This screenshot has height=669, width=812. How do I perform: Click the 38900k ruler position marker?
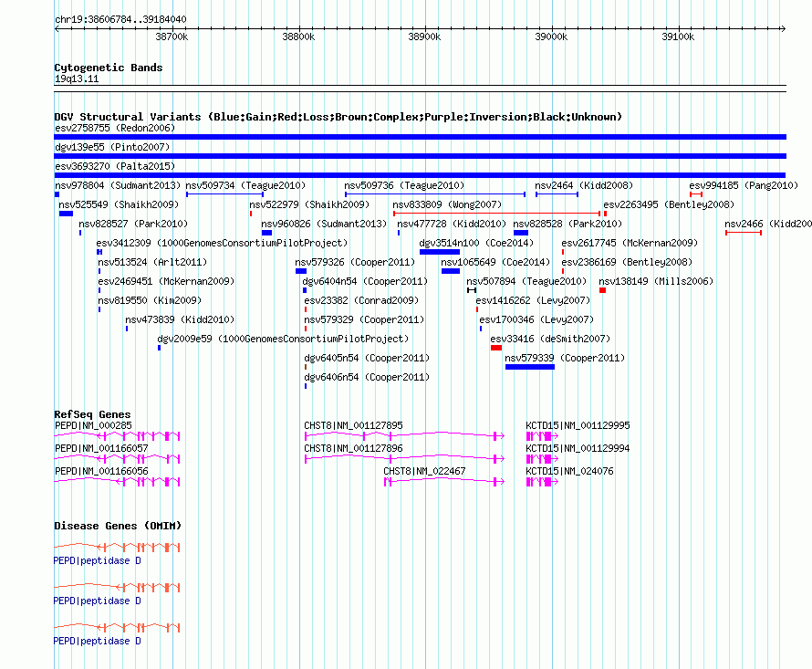[x=424, y=37]
